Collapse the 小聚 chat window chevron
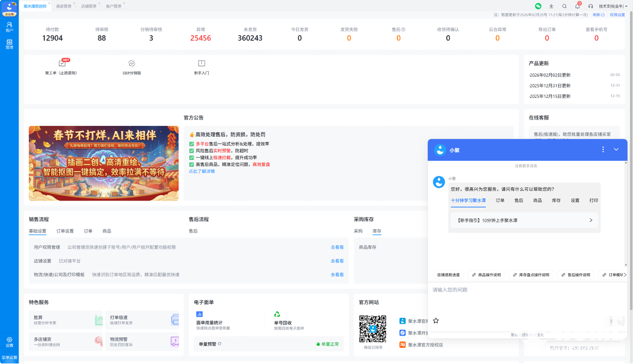This screenshot has width=633, height=364. point(616,149)
